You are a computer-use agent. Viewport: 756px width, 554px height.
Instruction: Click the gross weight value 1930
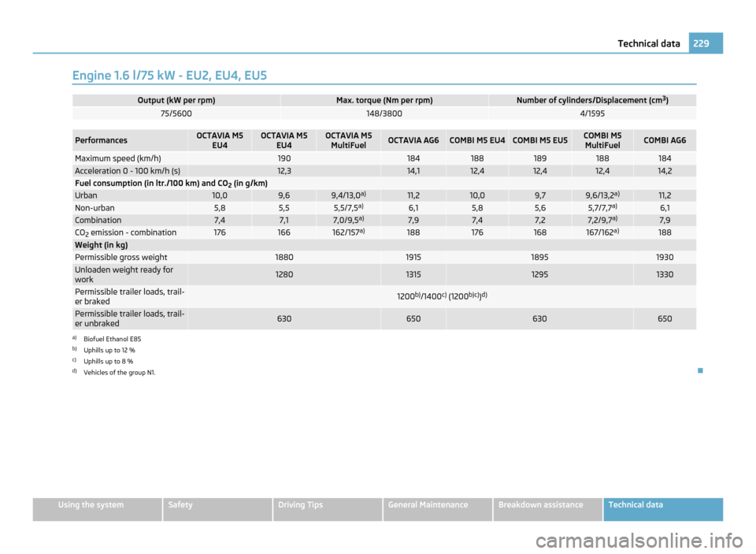point(665,257)
